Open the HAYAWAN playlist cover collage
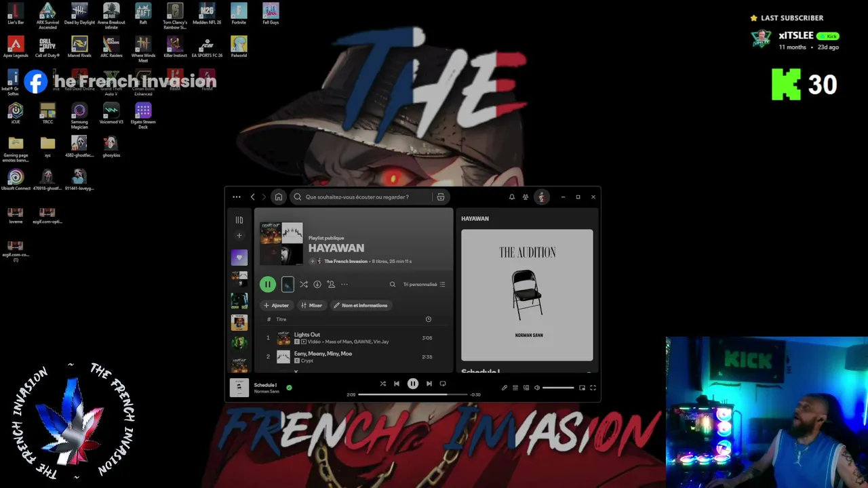868x488 pixels. (x=281, y=243)
